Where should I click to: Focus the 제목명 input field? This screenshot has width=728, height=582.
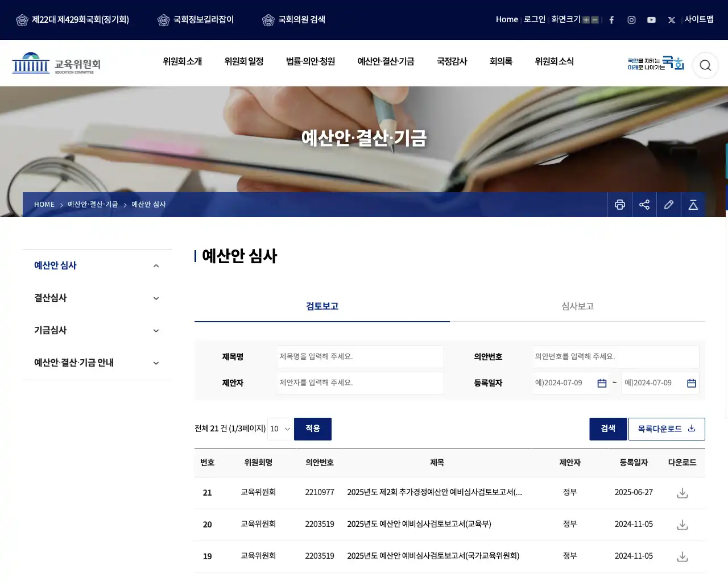tap(361, 357)
